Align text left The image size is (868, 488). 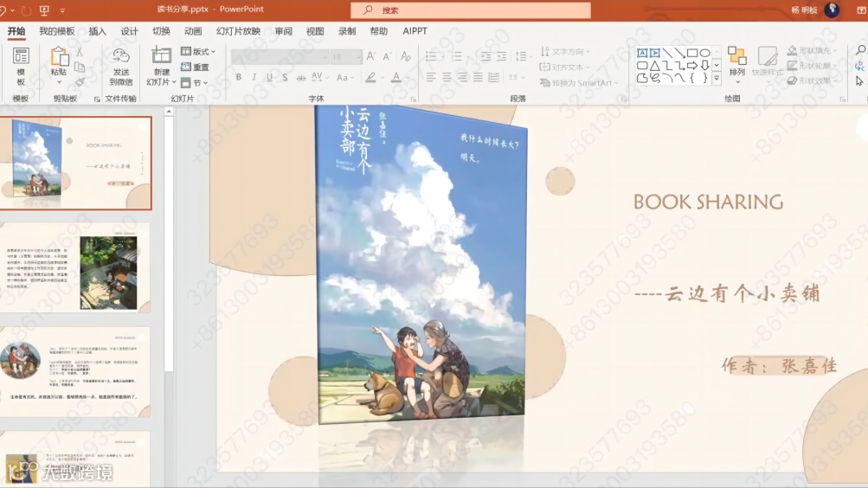pos(431,78)
